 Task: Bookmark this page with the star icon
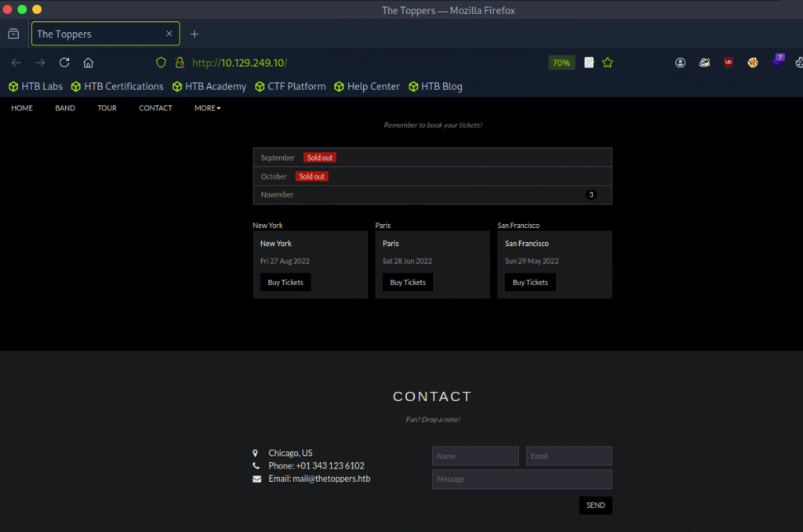(x=608, y=63)
